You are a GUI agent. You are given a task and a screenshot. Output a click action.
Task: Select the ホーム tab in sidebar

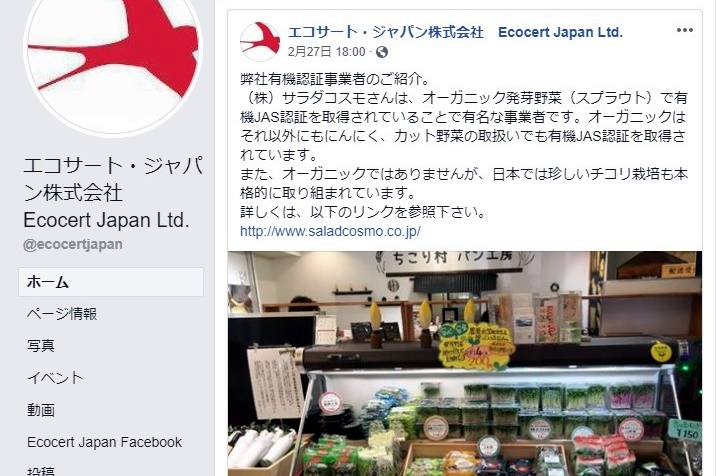[x=111, y=282]
